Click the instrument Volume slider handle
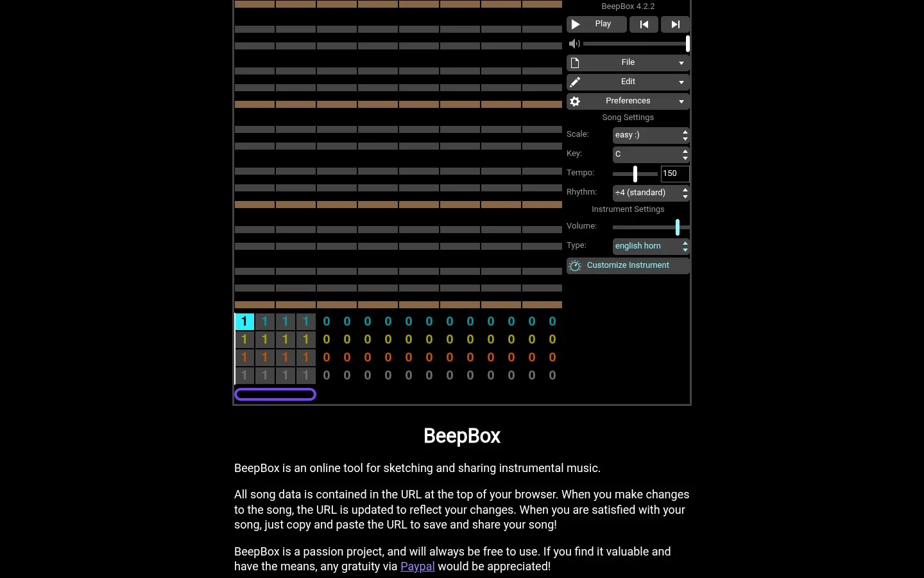Viewport: 924px width, 578px height. click(x=678, y=227)
